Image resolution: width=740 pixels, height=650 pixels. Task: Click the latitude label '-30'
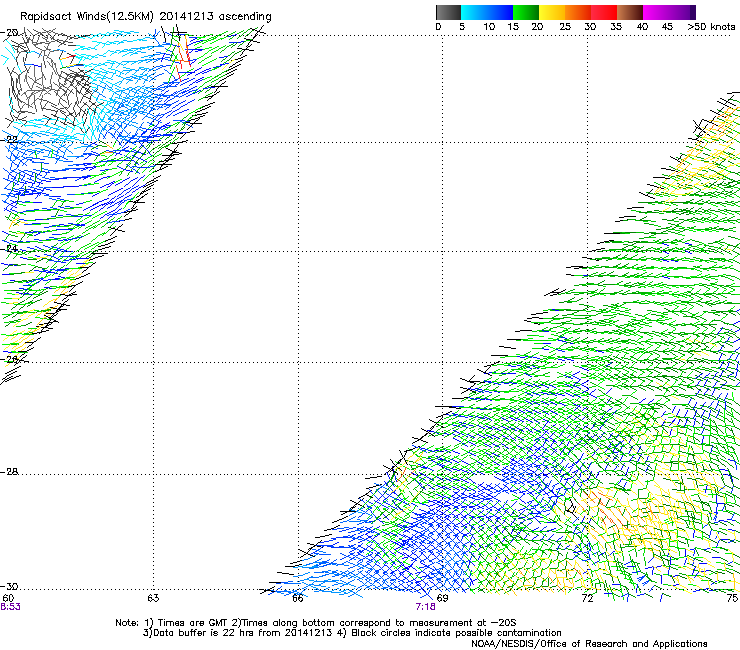[x=10, y=587]
